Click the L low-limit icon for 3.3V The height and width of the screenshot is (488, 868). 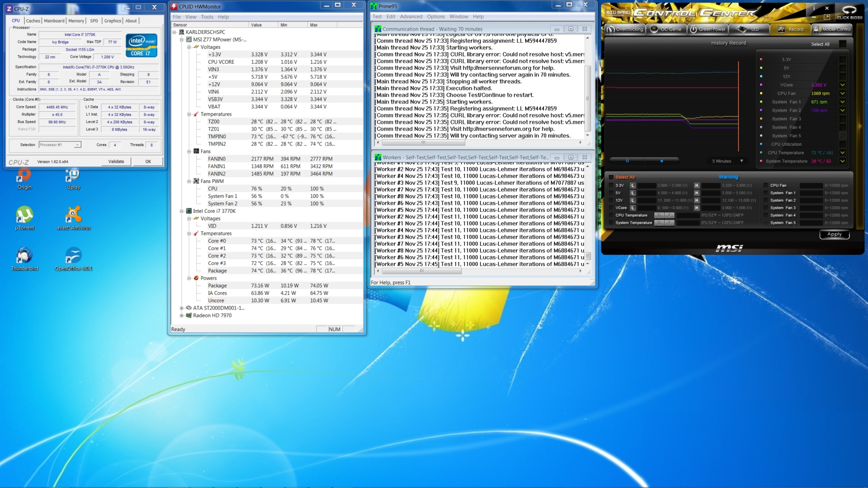633,185
